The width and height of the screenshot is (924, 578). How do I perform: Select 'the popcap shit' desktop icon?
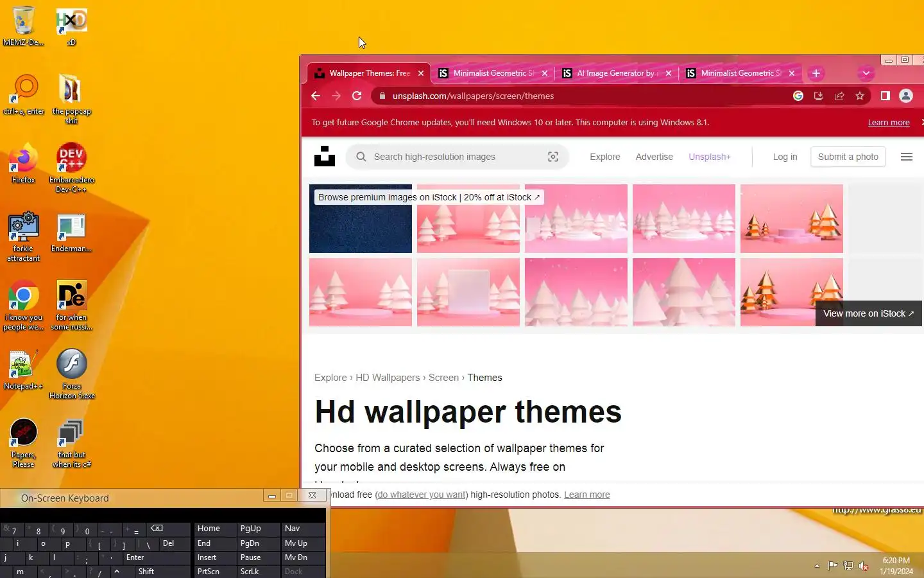pyautogui.click(x=71, y=99)
